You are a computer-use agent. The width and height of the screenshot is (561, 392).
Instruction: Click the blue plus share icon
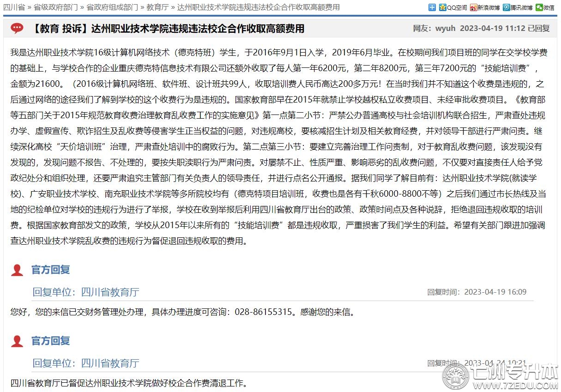(432, 7)
